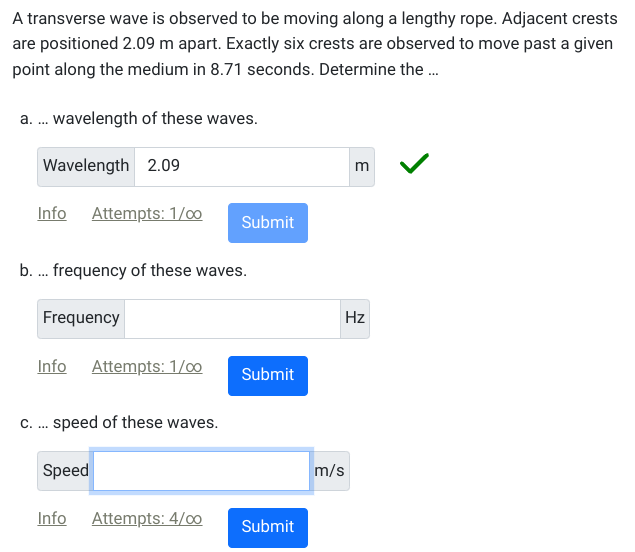View Attempts 1/∞ for the frequency question

click(147, 366)
